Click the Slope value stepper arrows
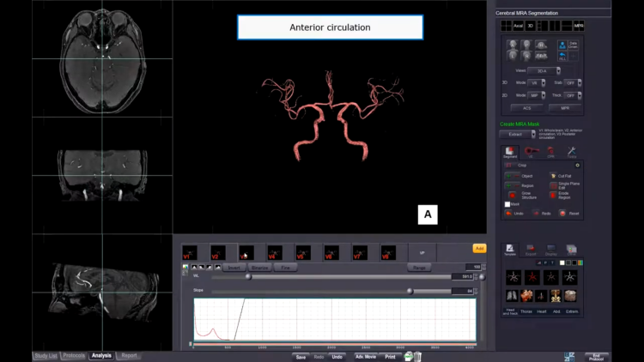 476,291
